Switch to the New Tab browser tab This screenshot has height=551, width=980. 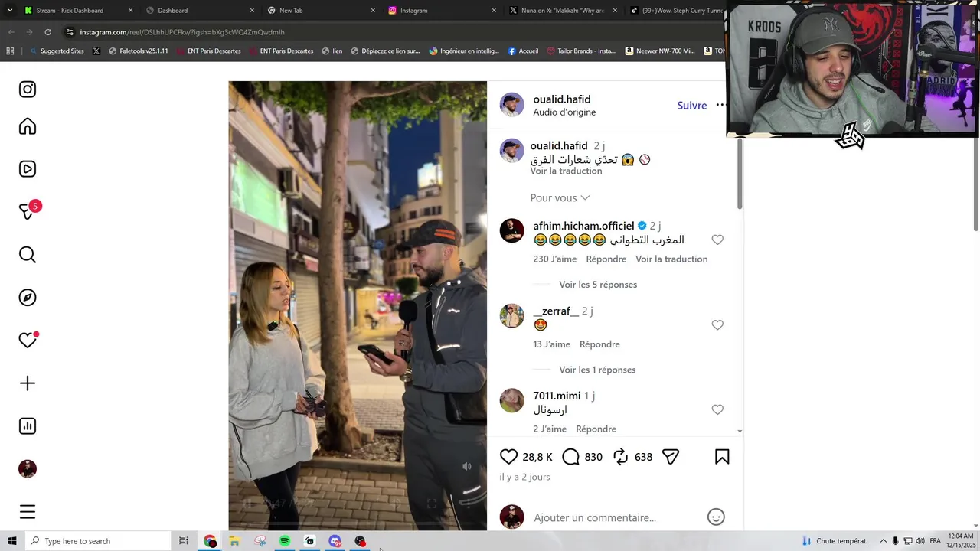click(291, 11)
